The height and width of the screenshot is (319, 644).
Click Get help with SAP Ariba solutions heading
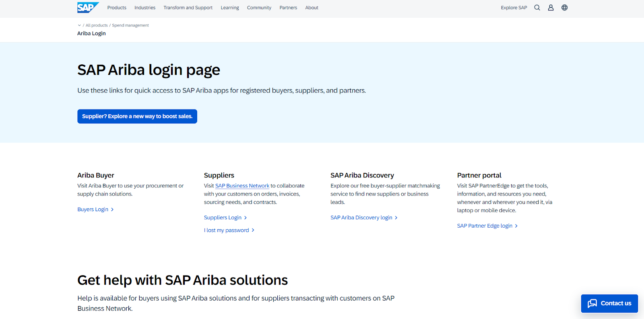click(182, 280)
